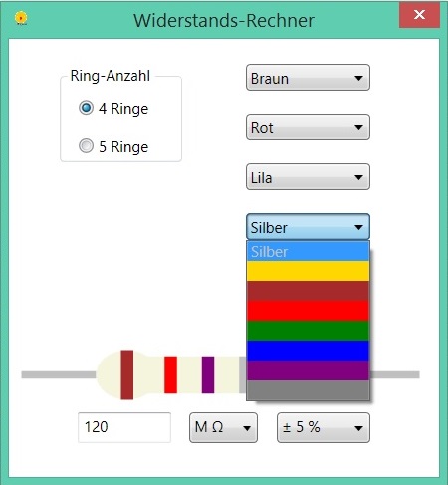
Task: Pick the bright red color option
Action: tap(308, 311)
